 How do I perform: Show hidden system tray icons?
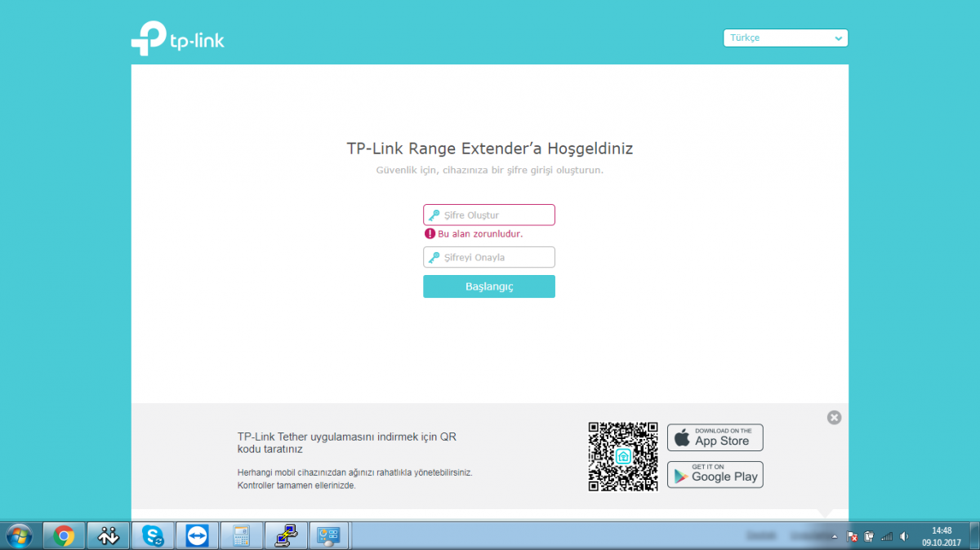pos(835,537)
